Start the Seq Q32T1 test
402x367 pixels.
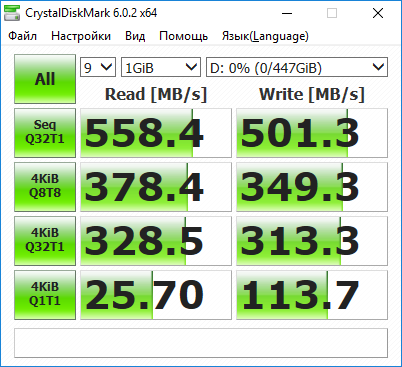point(45,133)
